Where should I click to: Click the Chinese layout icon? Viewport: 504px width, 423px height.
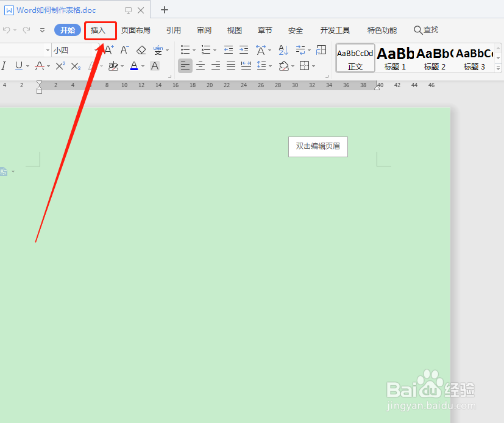pos(261,50)
